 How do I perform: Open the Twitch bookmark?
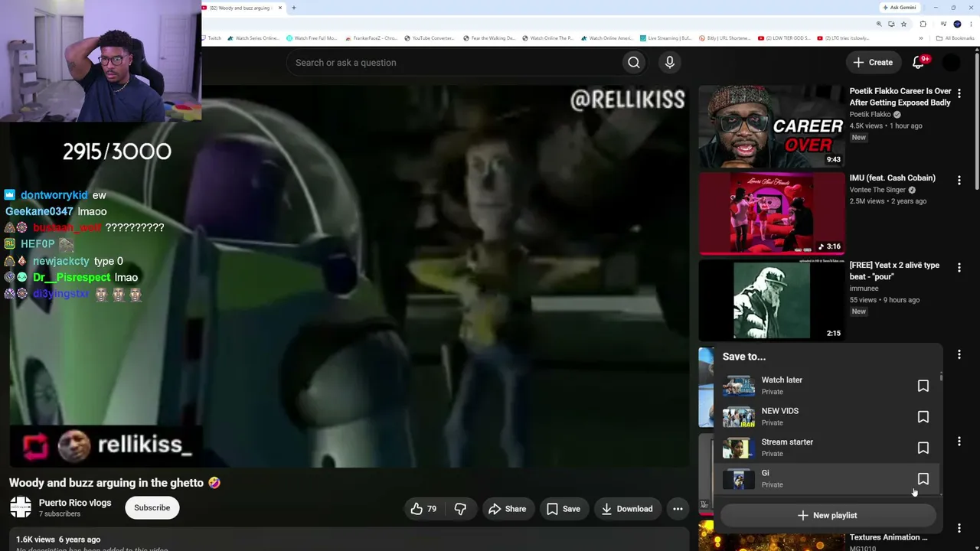pyautogui.click(x=211, y=38)
